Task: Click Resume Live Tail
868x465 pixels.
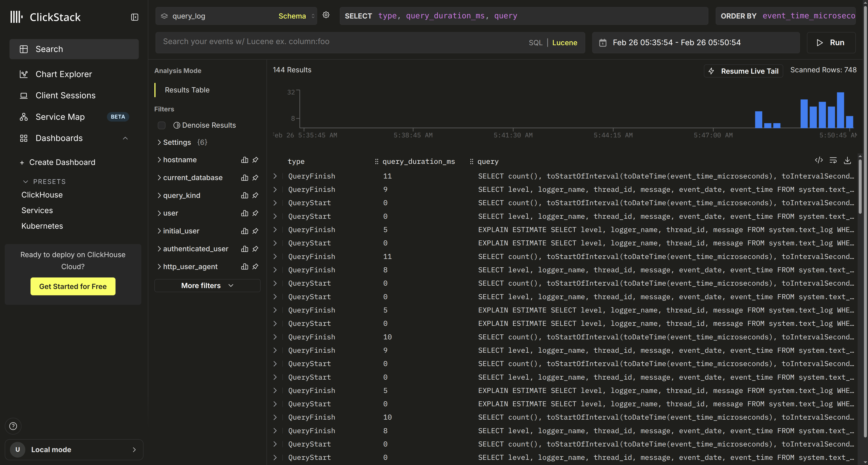Action: [x=744, y=71]
